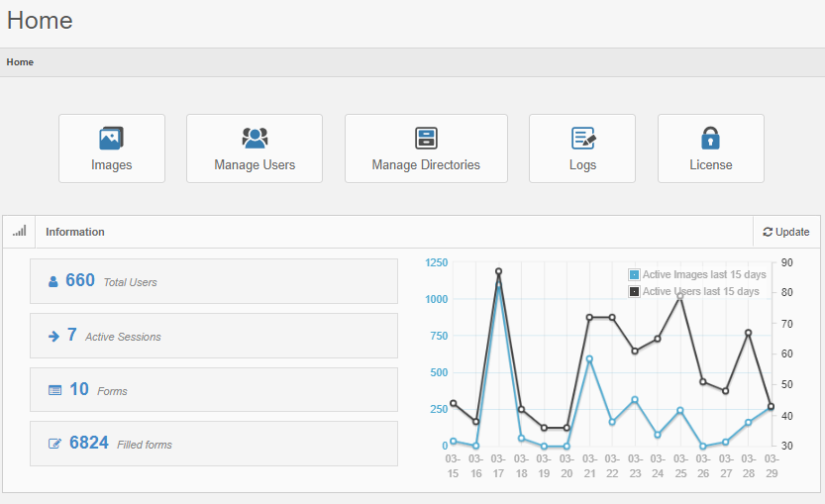Click the Active Sessions arrow icon
825x504 pixels.
pos(53,337)
